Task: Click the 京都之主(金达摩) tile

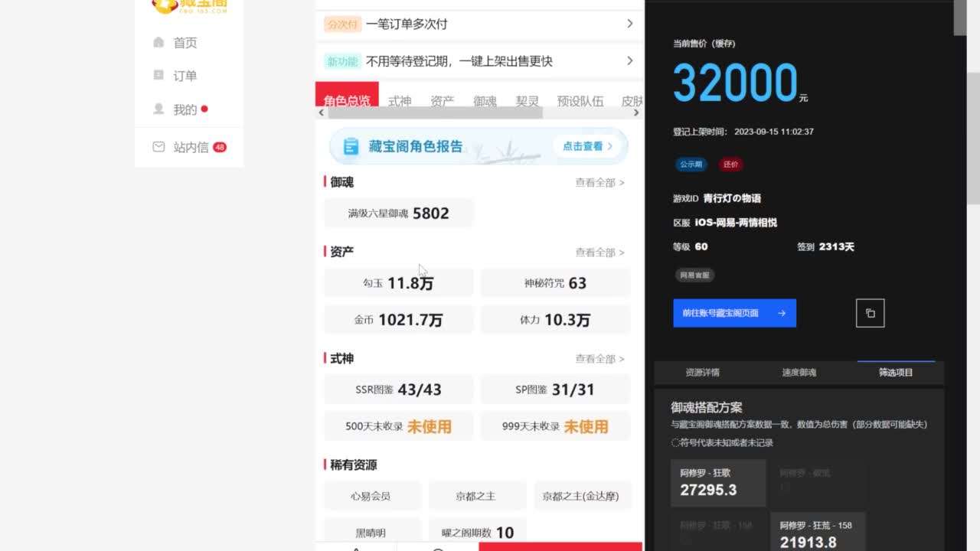Action: tap(582, 496)
